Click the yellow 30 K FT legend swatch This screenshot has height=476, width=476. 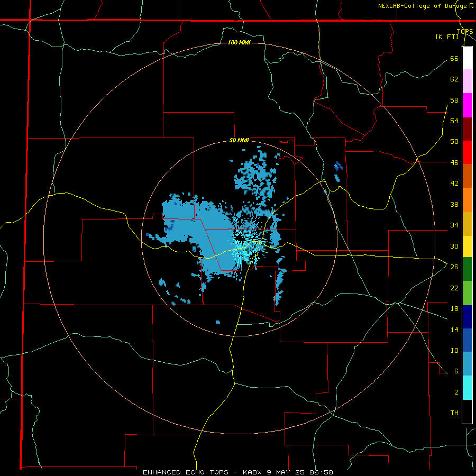click(x=467, y=246)
